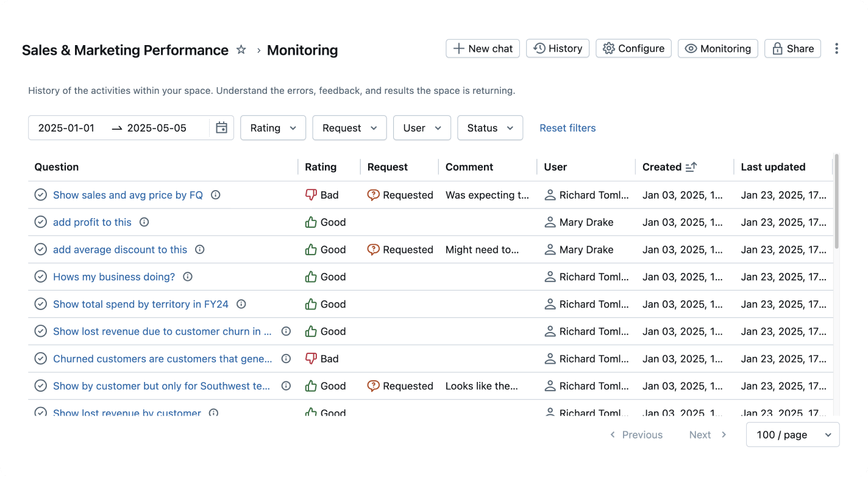Screen dimensions: 868x477
Task: Click info icon next to 'add profit to this'
Action: tap(144, 222)
